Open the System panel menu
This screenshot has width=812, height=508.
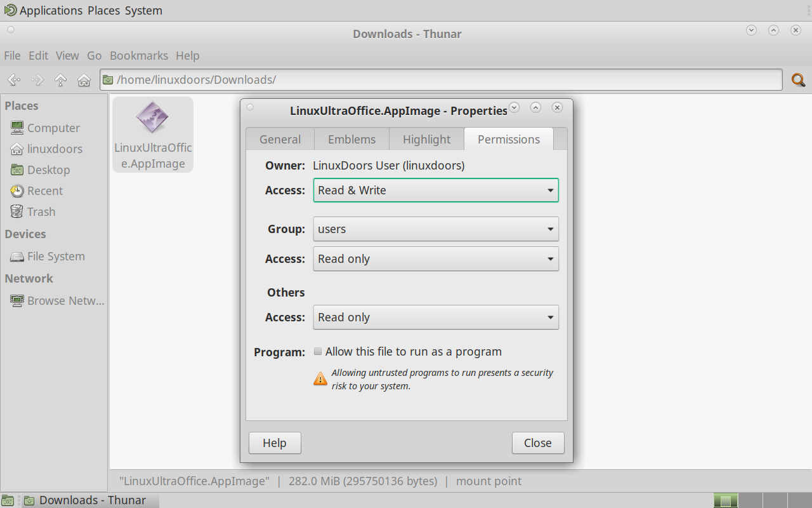143,10
